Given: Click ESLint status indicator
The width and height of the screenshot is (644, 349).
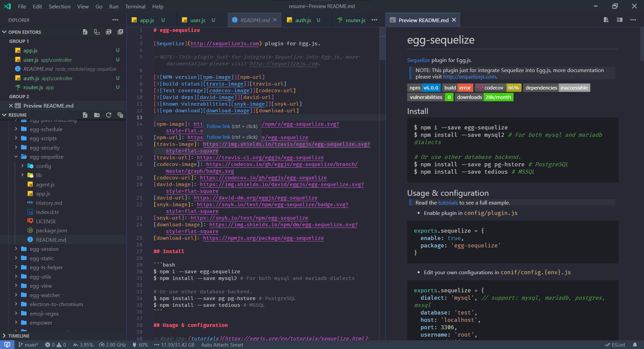Looking at the screenshot, I should [x=615, y=345].
